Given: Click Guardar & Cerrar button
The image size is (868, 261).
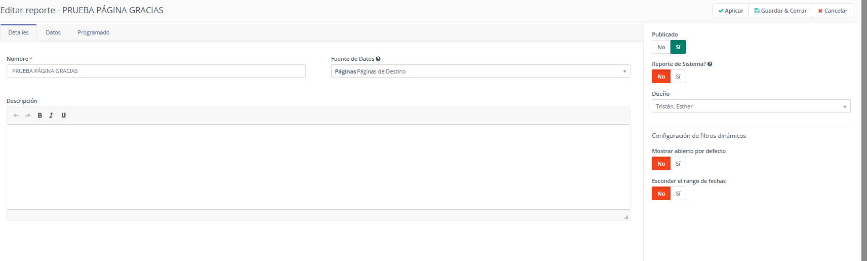Looking at the screenshot, I should tap(780, 11).
